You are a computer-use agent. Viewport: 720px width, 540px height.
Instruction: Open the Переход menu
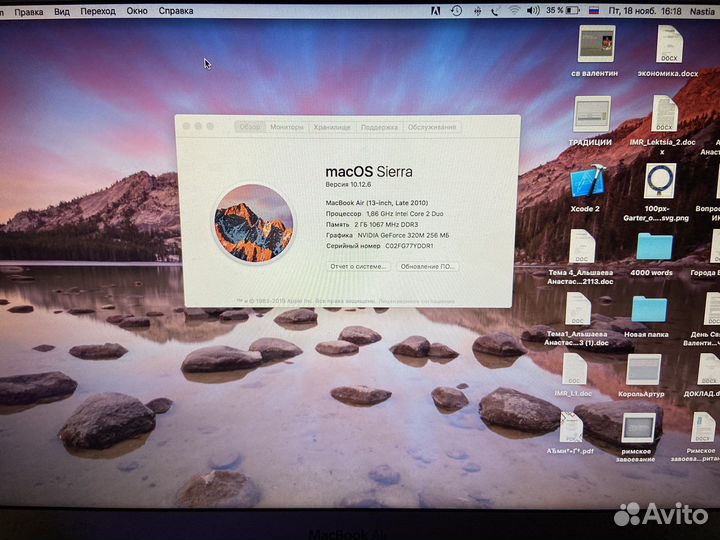point(98,11)
